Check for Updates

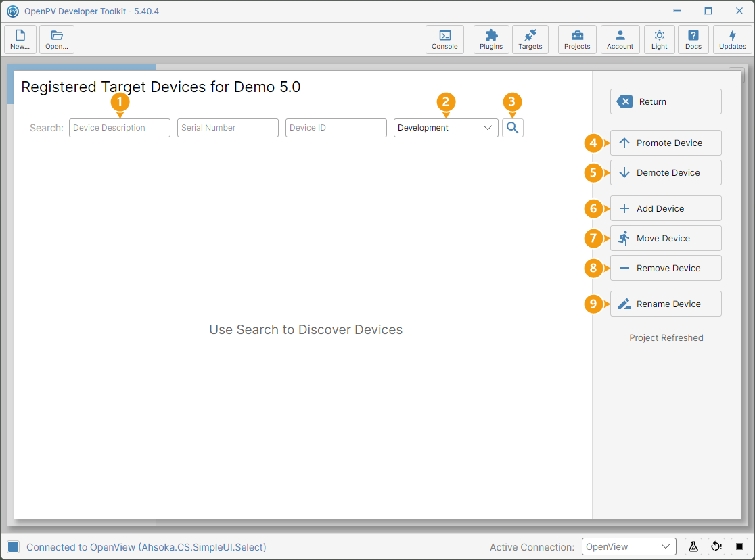733,39
